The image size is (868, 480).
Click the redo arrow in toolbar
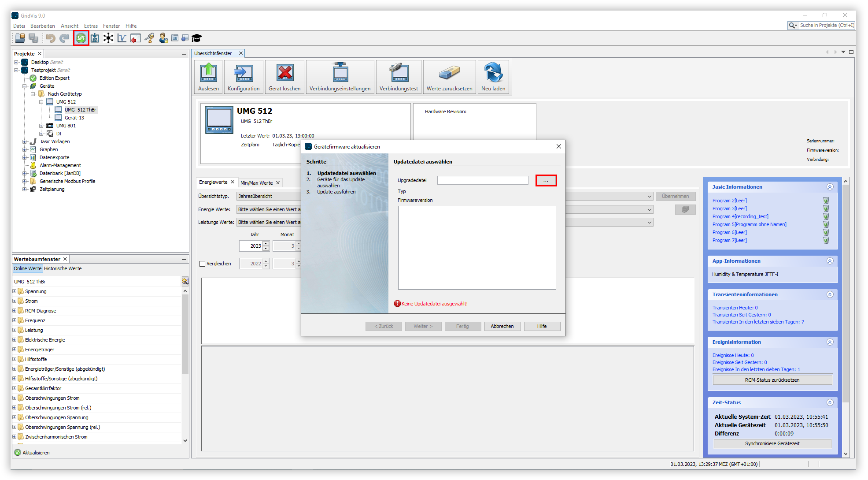coord(64,38)
